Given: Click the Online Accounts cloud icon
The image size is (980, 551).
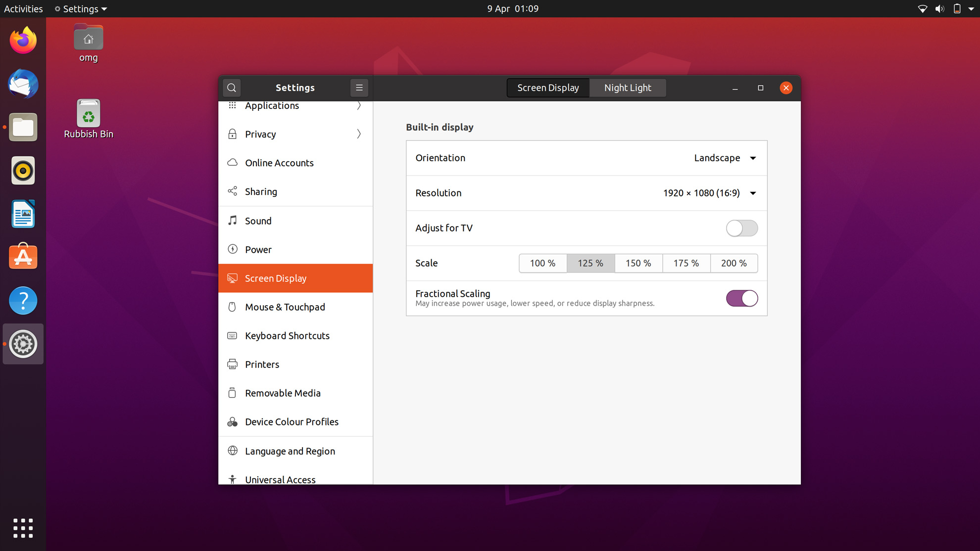Looking at the screenshot, I should [x=232, y=162].
